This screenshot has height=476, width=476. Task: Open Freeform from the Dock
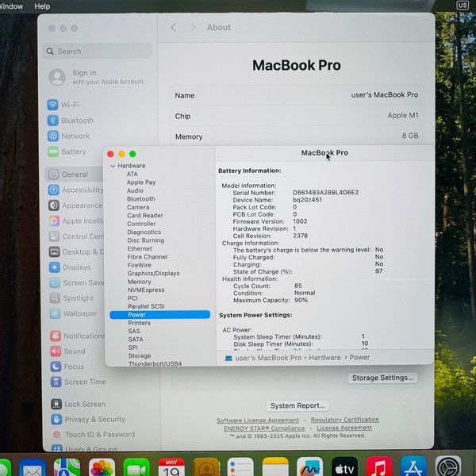tap(309, 468)
